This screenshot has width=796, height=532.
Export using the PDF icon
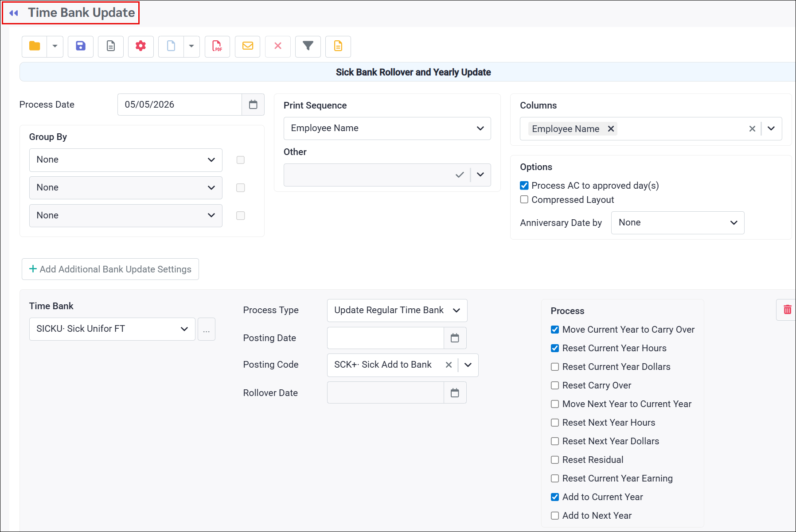(x=217, y=46)
